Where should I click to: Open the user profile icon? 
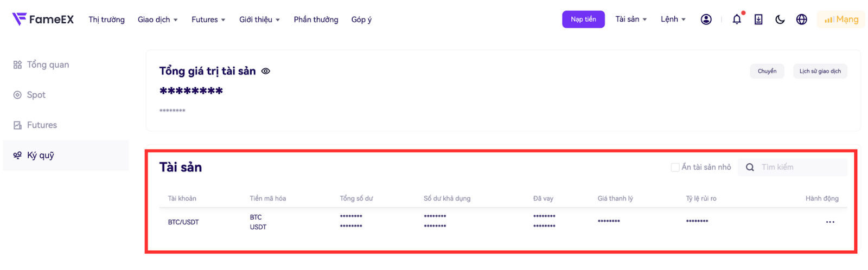(706, 20)
